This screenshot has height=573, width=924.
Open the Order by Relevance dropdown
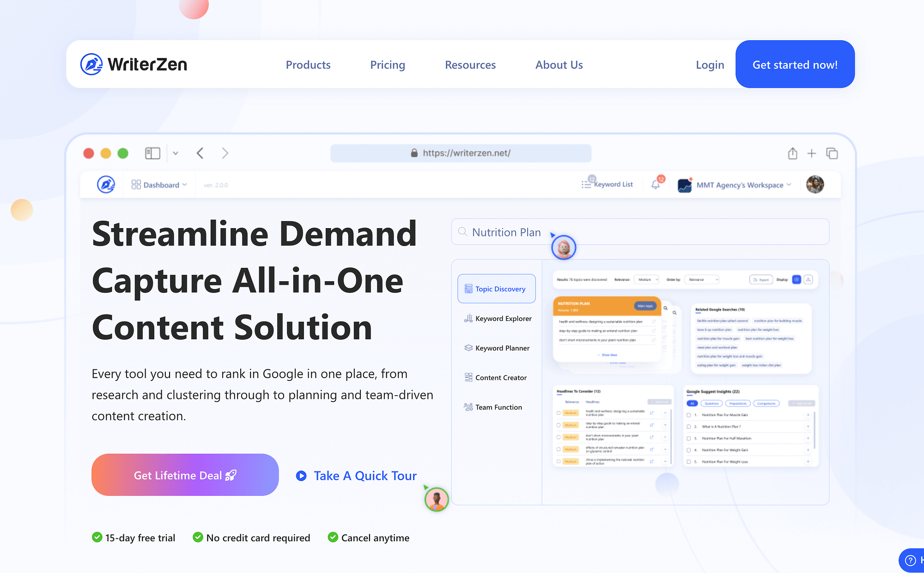click(702, 279)
